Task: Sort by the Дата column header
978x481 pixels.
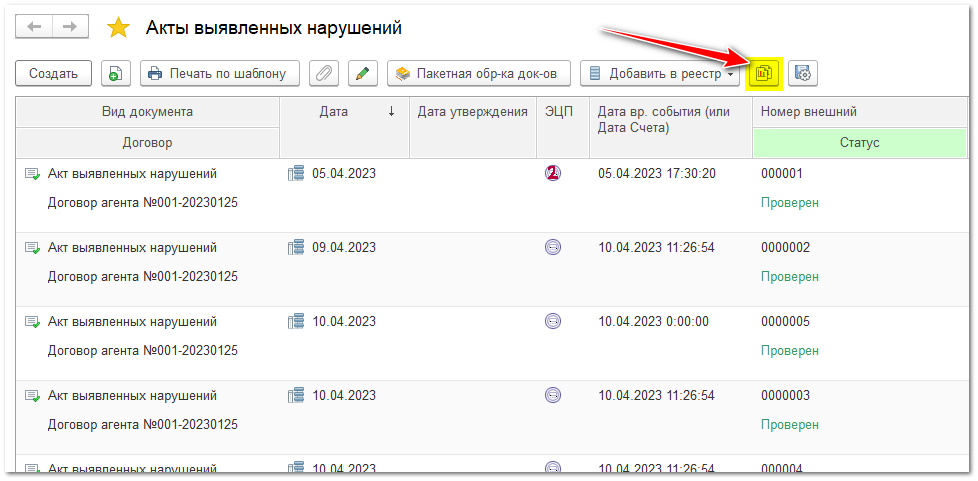Action: click(335, 112)
